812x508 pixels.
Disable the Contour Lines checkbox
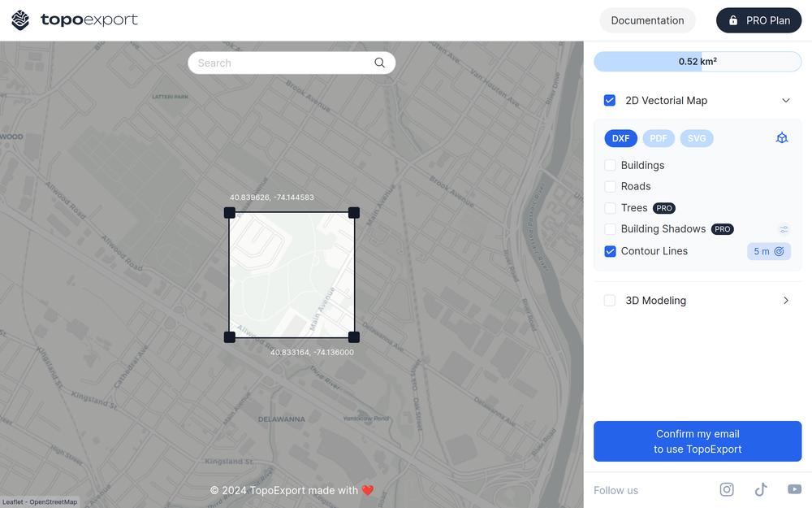[610, 251]
